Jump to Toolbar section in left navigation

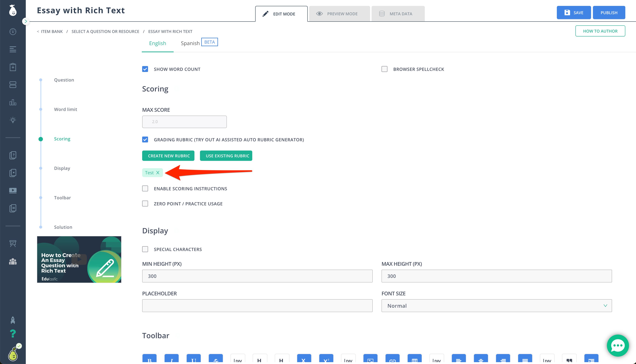pyautogui.click(x=62, y=198)
